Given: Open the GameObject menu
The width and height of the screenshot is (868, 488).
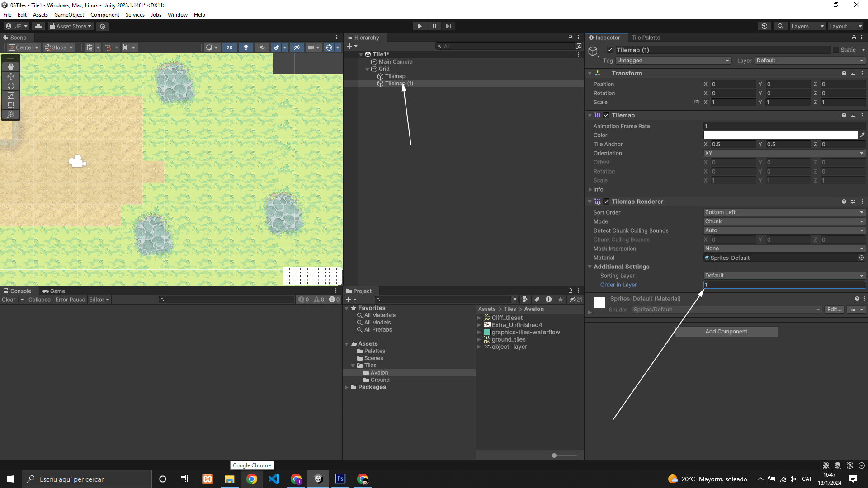Looking at the screenshot, I should click(69, 15).
